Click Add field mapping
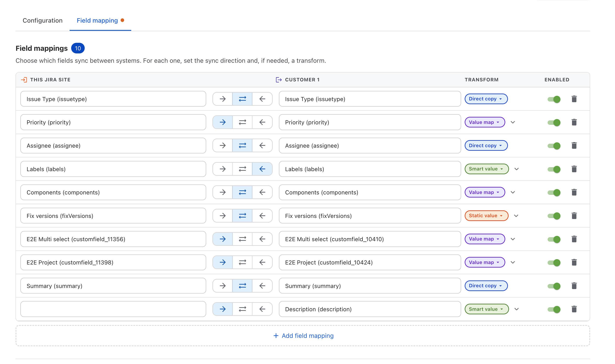Screen dimensions: 615x364 [303, 336]
